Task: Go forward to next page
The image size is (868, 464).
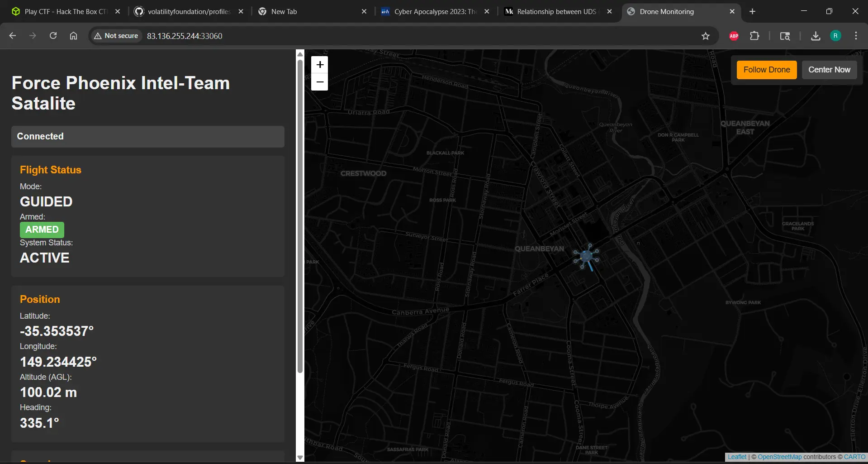Action: point(33,36)
